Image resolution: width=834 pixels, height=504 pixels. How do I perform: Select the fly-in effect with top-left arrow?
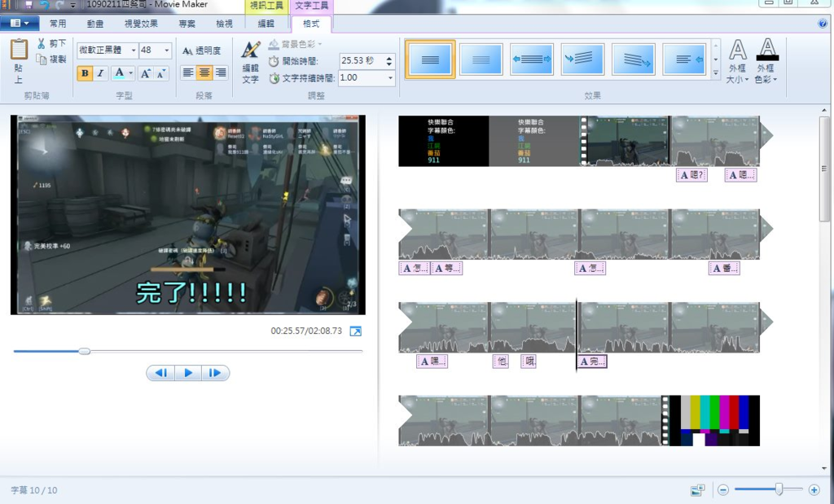point(582,59)
